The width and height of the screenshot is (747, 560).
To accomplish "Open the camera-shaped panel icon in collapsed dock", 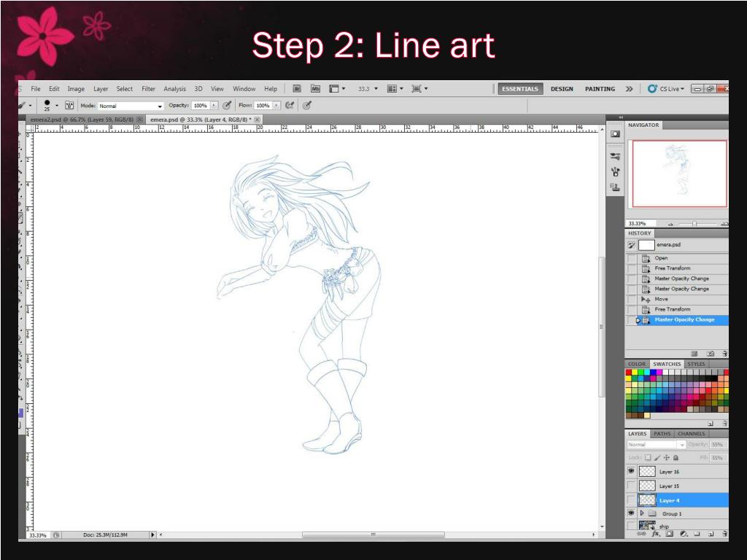I will [x=615, y=134].
